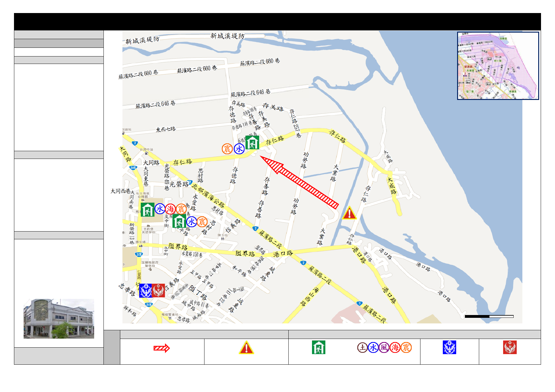The height and width of the screenshot is (392, 555).
Task: Click orange 震 symbol next to 思村路
Action: coord(202,222)
